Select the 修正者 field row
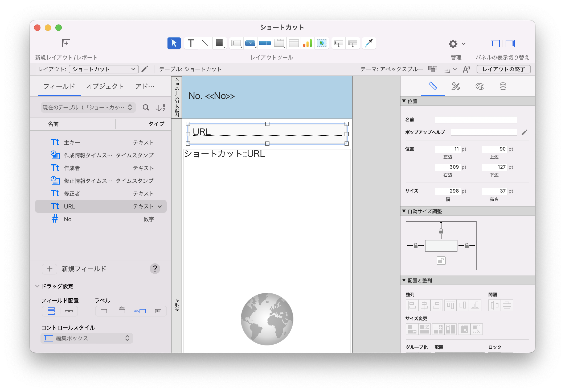This screenshot has width=565, height=392. (101, 194)
